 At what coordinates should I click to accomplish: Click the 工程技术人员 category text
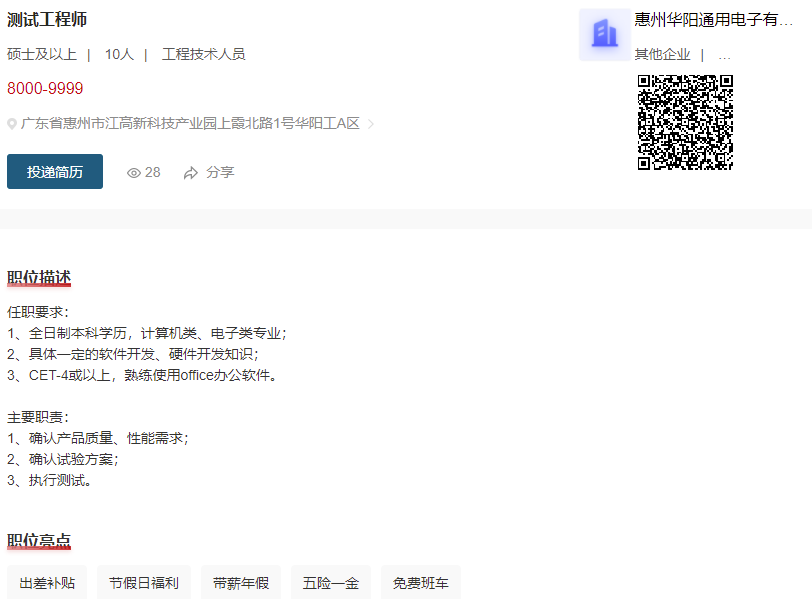(x=204, y=54)
